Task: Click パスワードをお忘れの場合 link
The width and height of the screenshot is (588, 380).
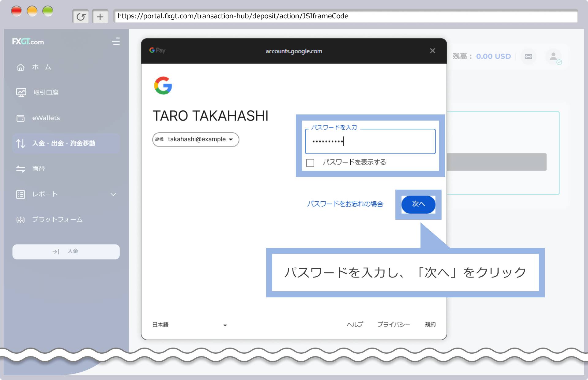Action: point(345,204)
